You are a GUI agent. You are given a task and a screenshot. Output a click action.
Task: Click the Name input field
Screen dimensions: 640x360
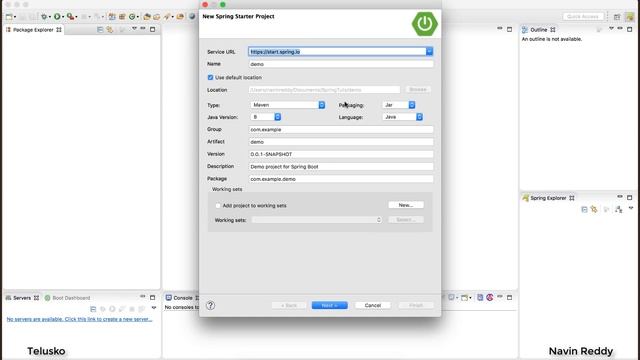pos(341,64)
